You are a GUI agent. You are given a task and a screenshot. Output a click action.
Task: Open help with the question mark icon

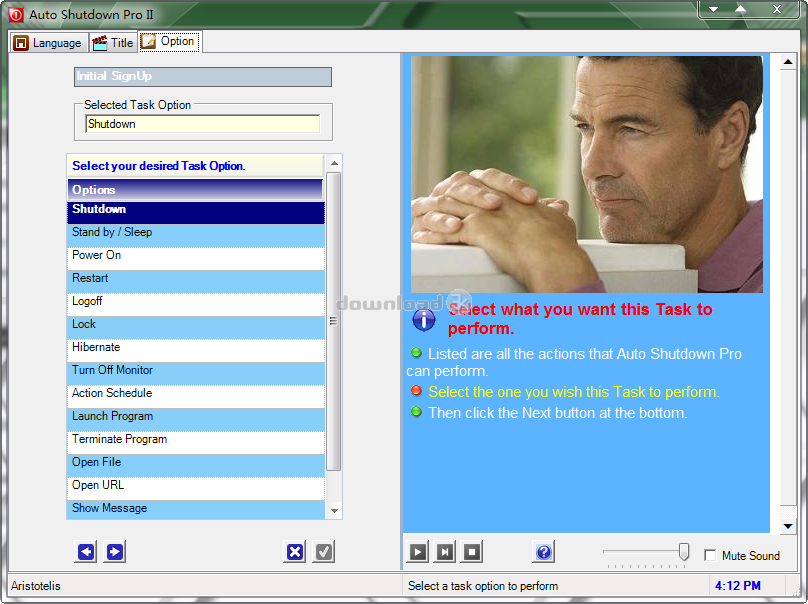click(544, 552)
